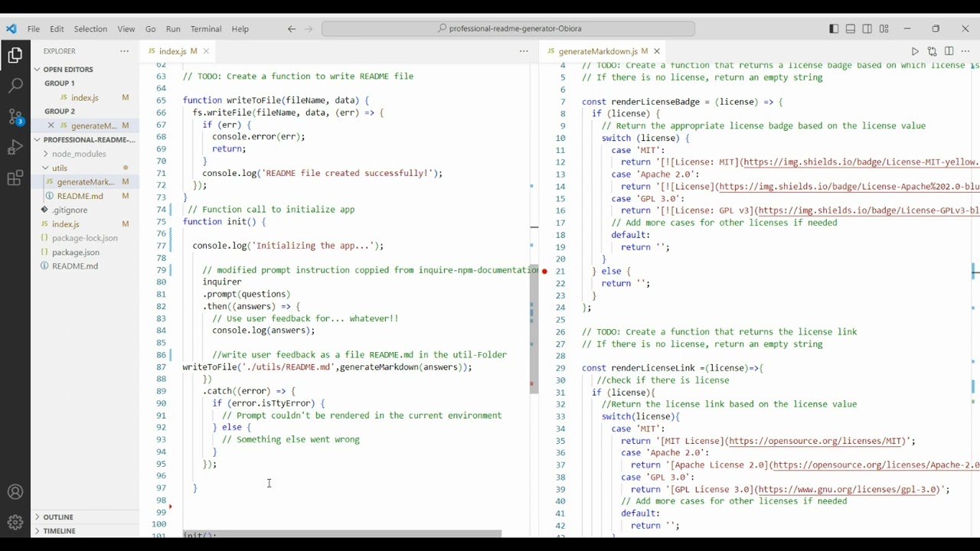Run the generateMarkdown.js file with play icon
This screenshot has width=980, height=551.
[x=915, y=51]
